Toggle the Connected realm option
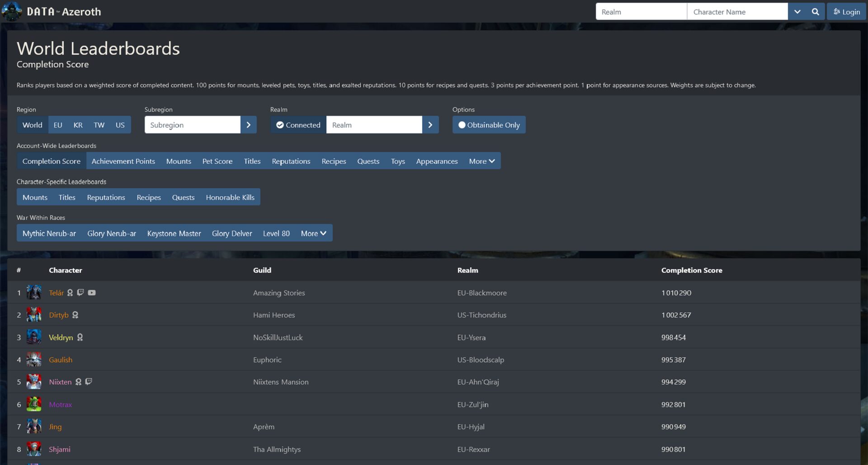This screenshot has height=465, width=868. [x=298, y=125]
